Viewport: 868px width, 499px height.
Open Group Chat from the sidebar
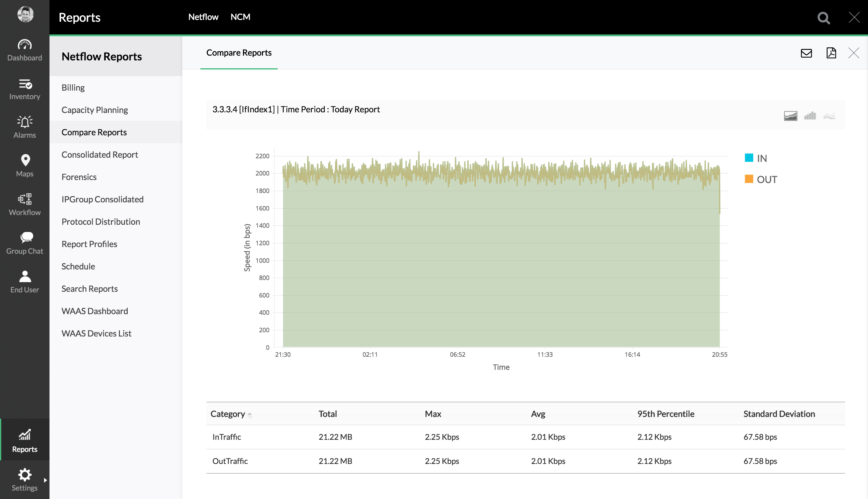pos(24,243)
